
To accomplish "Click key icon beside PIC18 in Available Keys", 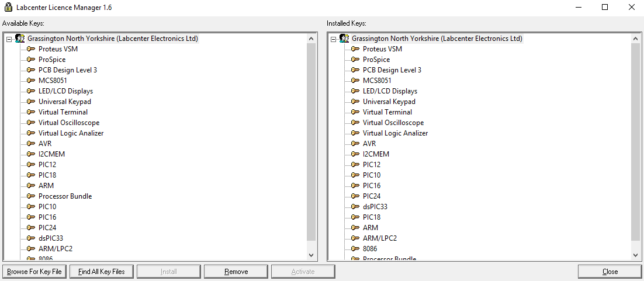I will (31, 175).
